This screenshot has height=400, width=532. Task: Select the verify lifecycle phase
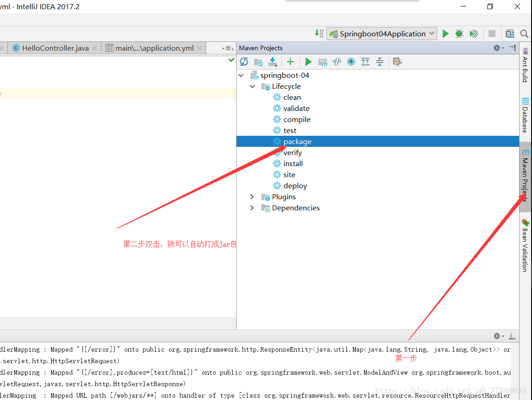tap(293, 153)
